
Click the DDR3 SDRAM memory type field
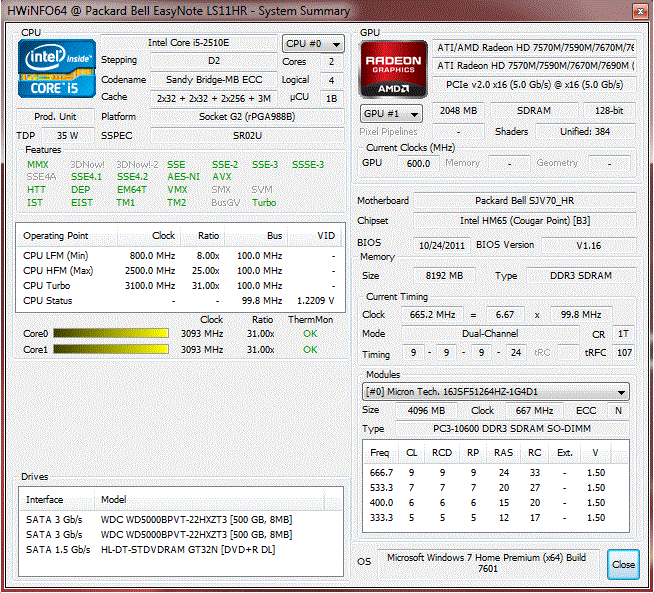coord(581,276)
